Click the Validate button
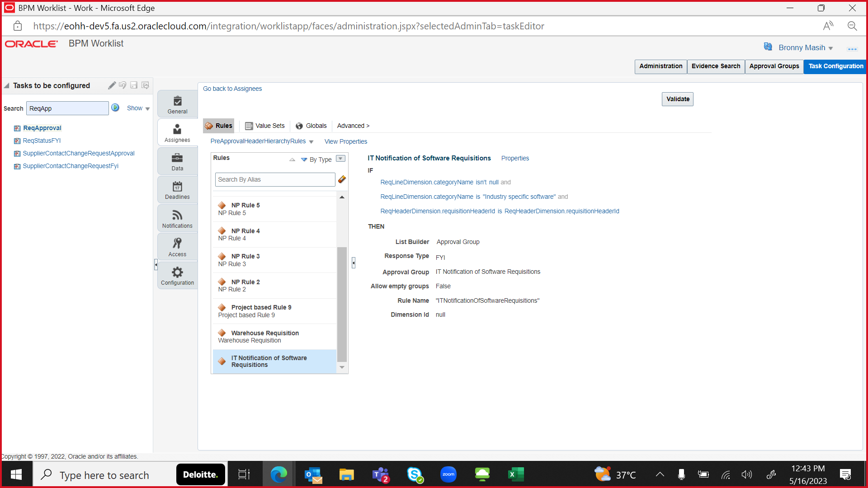The height and width of the screenshot is (488, 868). pos(677,99)
